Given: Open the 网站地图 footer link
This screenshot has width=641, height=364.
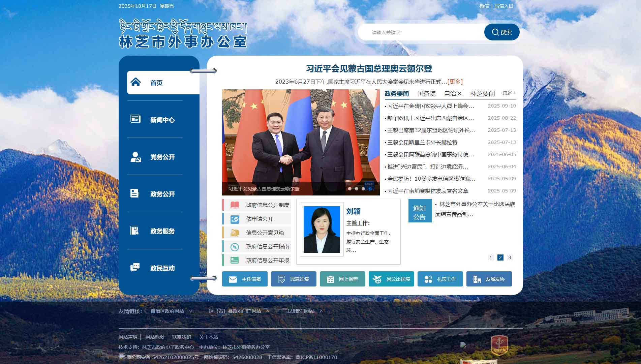Looking at the screenshot, I should (x=155, y=337).
